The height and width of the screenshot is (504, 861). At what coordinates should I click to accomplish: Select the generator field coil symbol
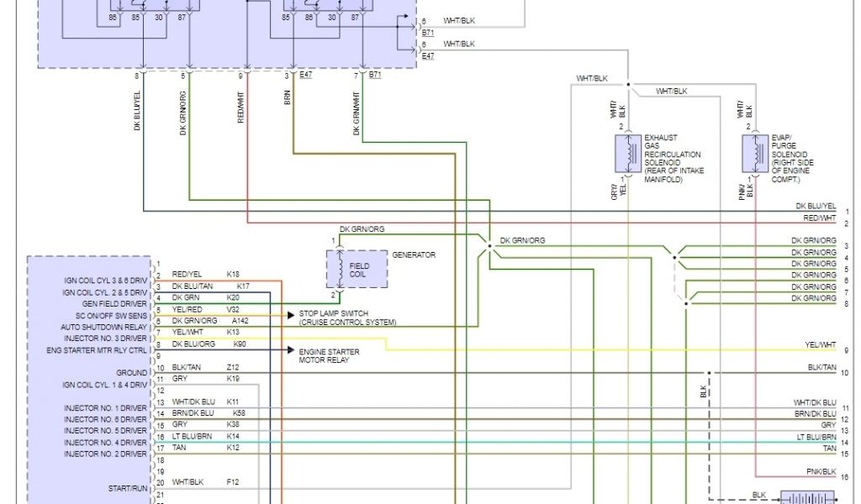tap(339, 267)
